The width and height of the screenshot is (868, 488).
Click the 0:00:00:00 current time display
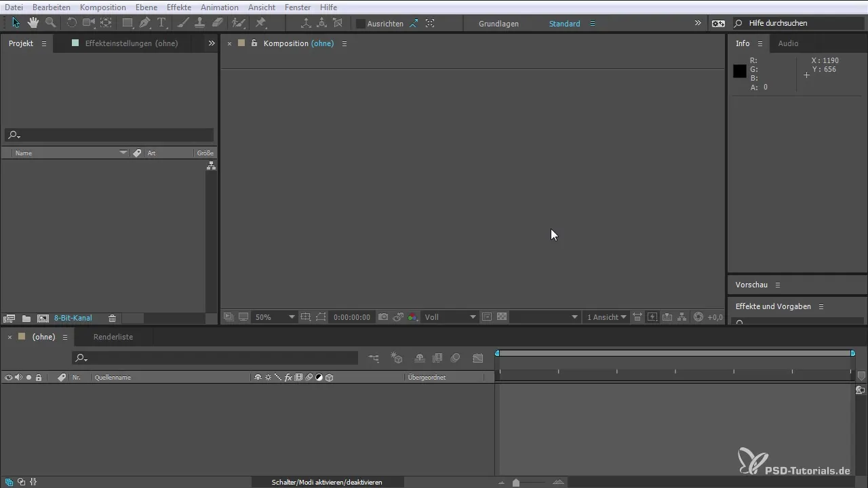tap(352, 317)
